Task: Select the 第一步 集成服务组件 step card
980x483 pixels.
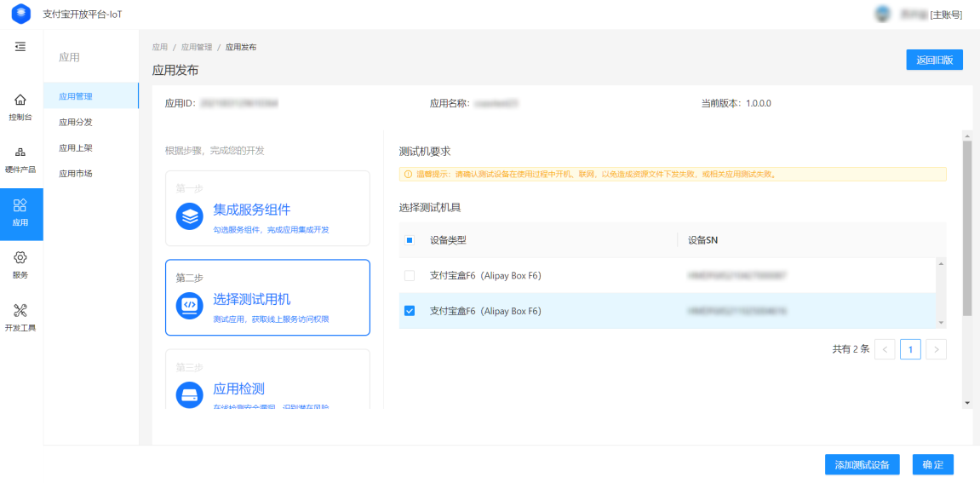Action: click(267, 209)
